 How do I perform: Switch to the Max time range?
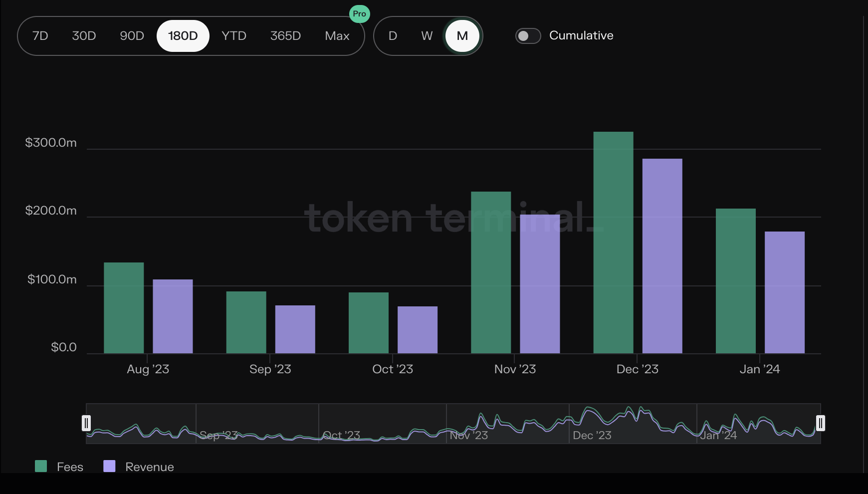point(337,35)
